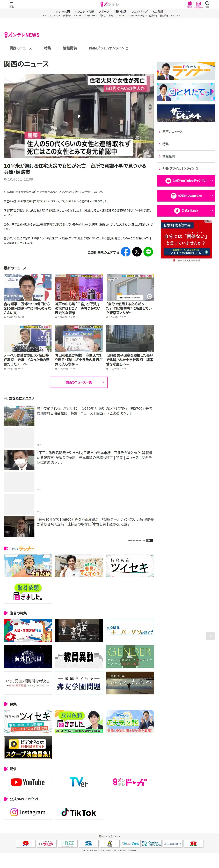Open the YouTube streaming logo
This screenshot has height=868, width=219.
28,782
